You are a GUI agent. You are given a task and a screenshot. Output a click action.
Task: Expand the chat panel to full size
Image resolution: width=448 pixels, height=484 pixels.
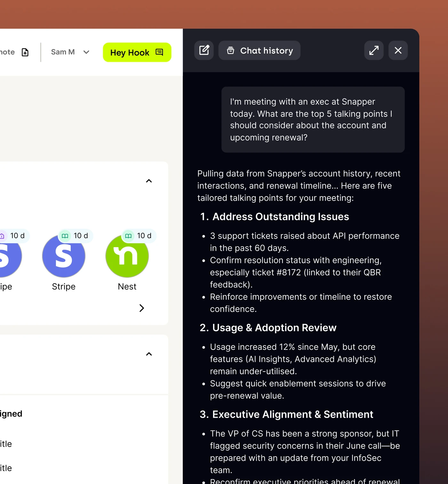pos(374,50)
